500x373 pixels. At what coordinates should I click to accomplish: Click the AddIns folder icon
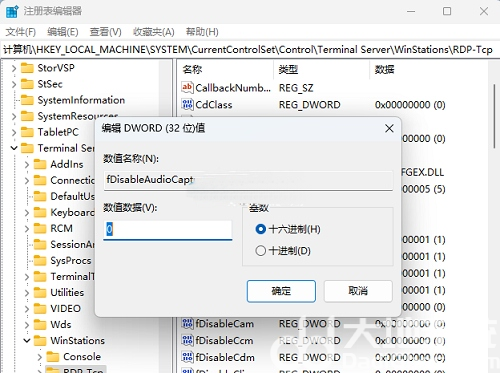pos(40,164)
